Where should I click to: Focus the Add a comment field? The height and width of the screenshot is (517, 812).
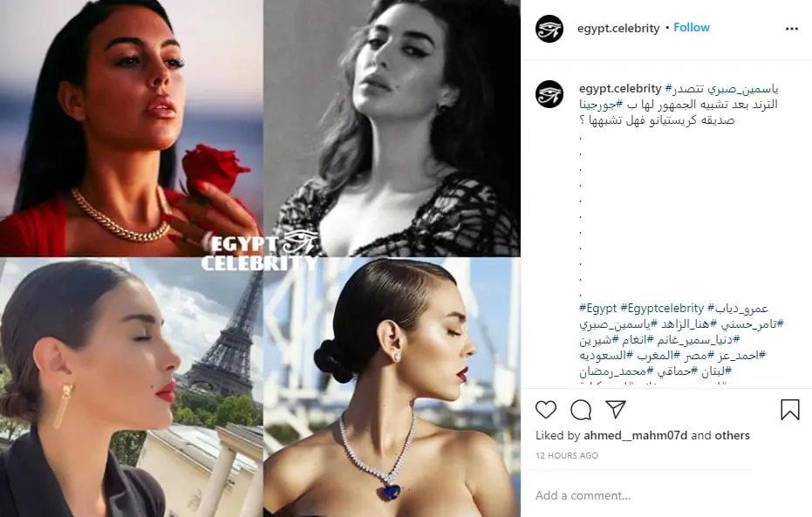pos(666,495)
